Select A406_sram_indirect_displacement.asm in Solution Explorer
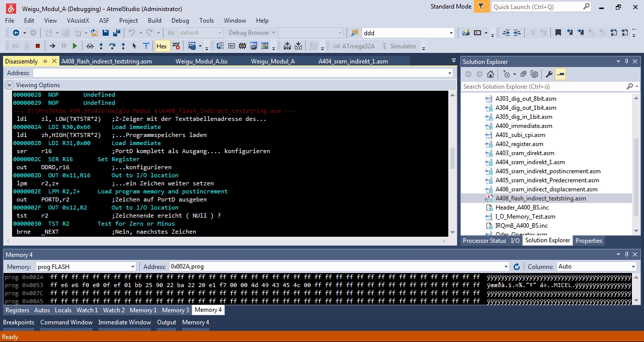Viewport: 644px width, 342px height. pyautogui.click(x=546, y=189)
